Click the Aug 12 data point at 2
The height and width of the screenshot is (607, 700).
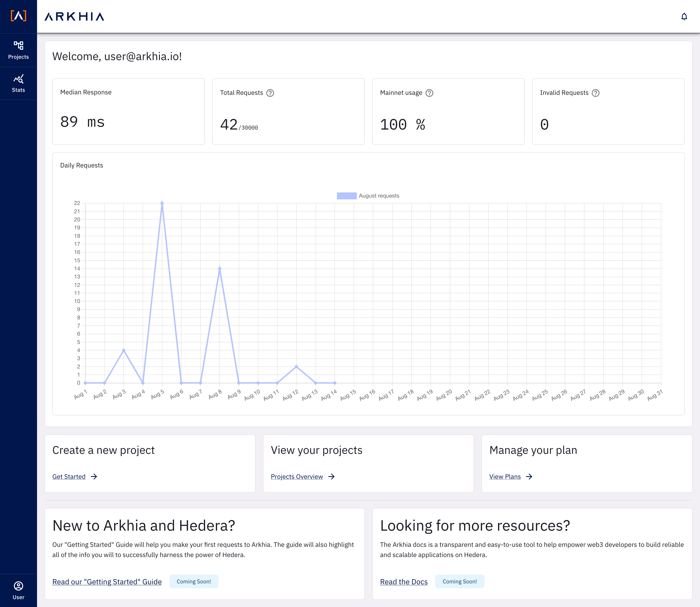(297, 366)
